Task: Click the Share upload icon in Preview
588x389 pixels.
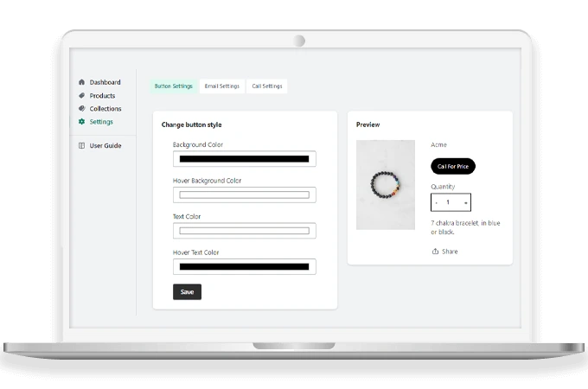Action: (x=435, y=252)
